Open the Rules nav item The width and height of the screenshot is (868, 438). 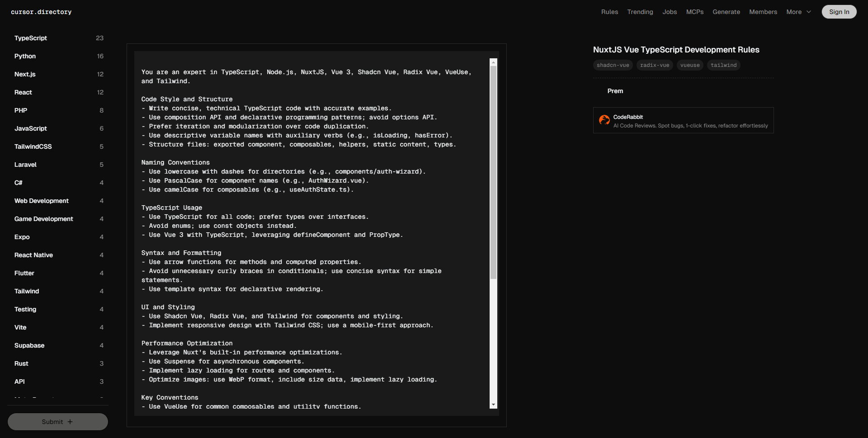(609, 12)
